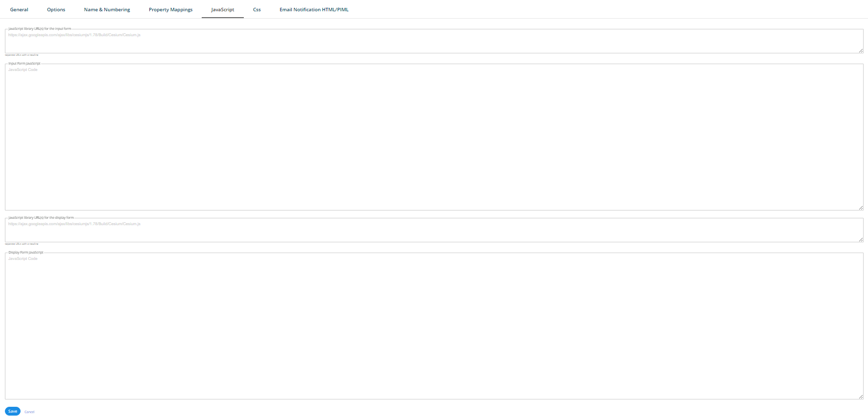Grab resize handle of Input Form JavaScript area
The width and height of the screenshot is (868, 420).
tap(861, 208)
